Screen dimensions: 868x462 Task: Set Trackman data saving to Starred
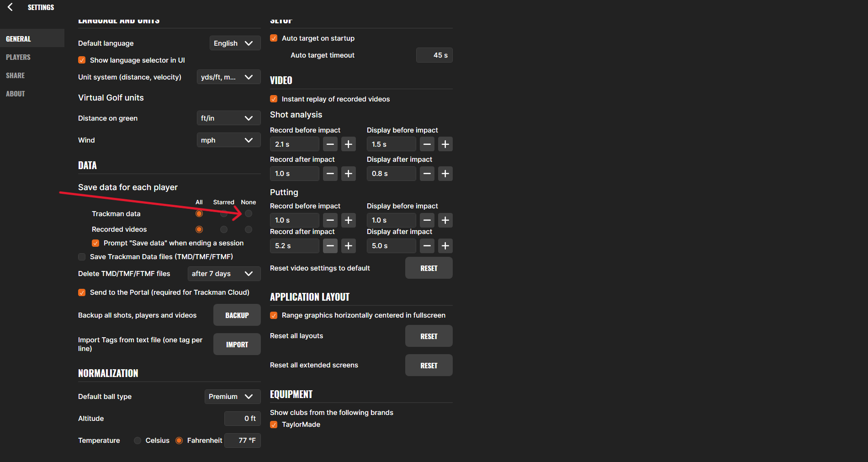point(224,213)
